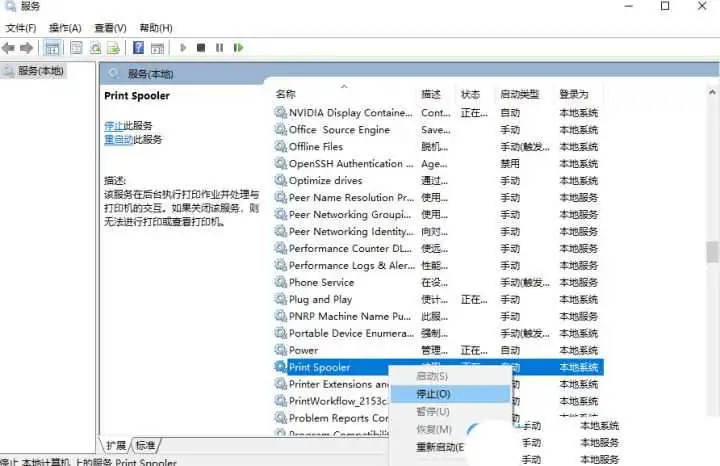Viewport: 720px width, 466px height.
Task: Click the Stop Service square icon
Action: pos(201,47)
